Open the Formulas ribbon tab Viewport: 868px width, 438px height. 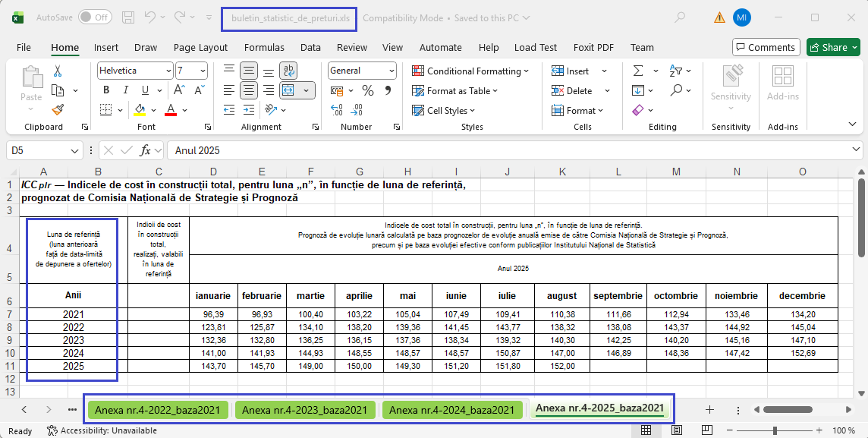tap(264, 47)
